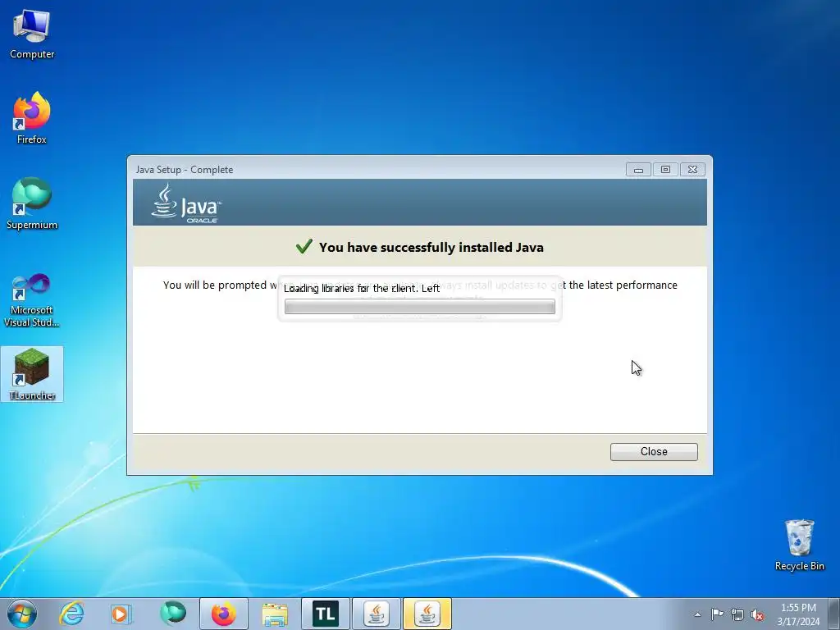Select the first Java taskbar button
This screenshot has width=840, height=630.
(x=377, y=614)
